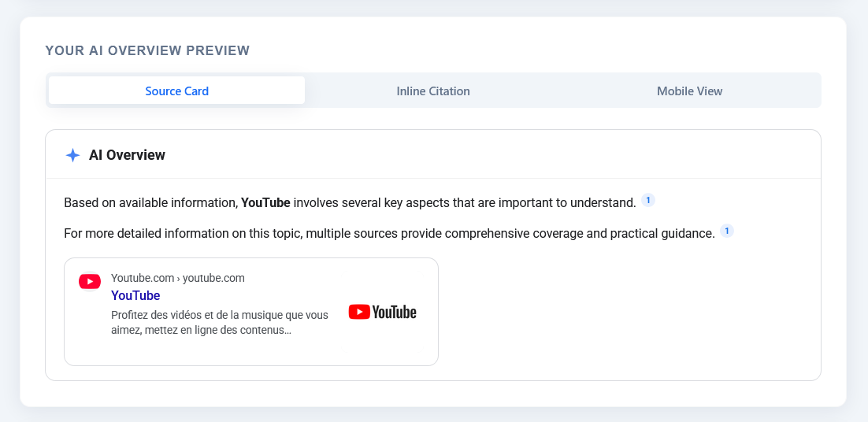Open the blue YouTube title link
This screenshot has height=422, width=868.
[x=135, y=295]
